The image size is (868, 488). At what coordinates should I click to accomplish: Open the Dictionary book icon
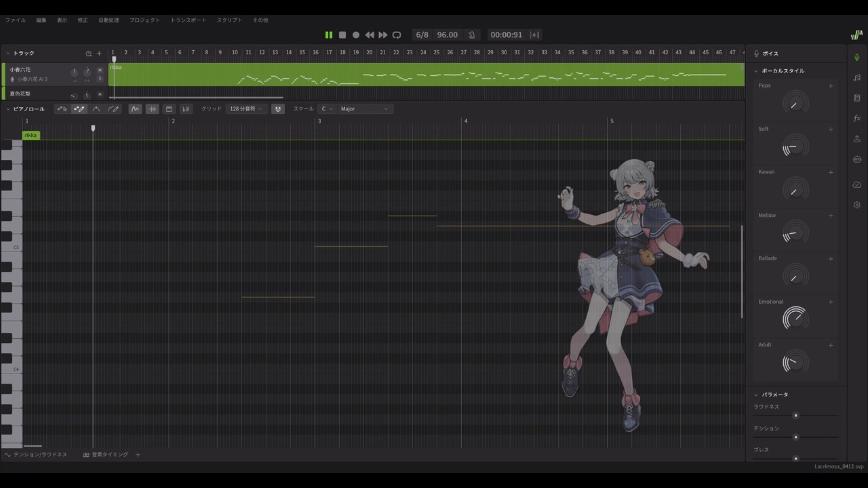(857, 98)
